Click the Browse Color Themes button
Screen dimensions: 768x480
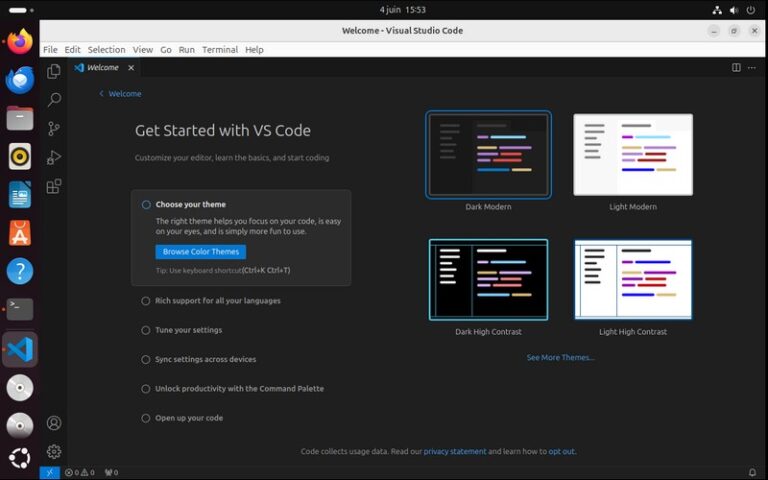click(201, 252)
